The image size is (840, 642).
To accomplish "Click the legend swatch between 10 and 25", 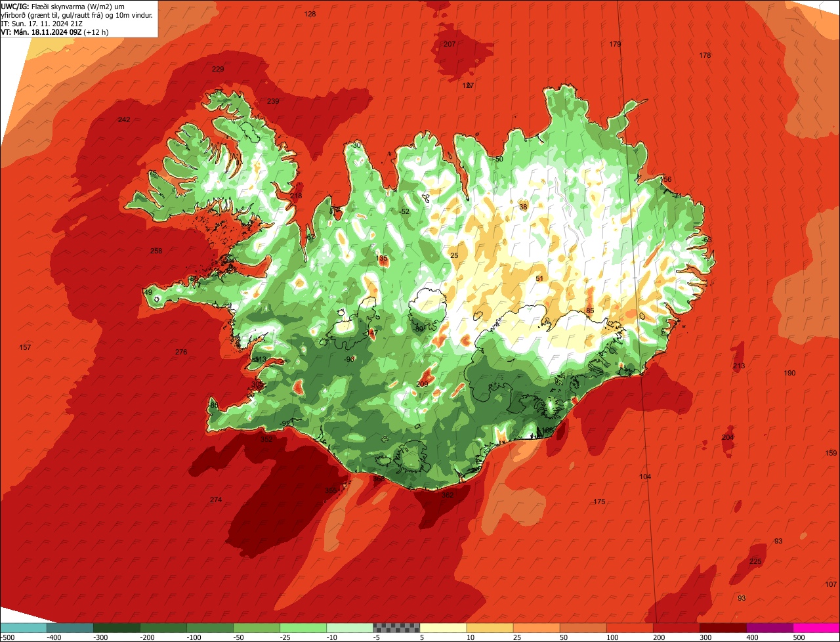I will 489,628.
